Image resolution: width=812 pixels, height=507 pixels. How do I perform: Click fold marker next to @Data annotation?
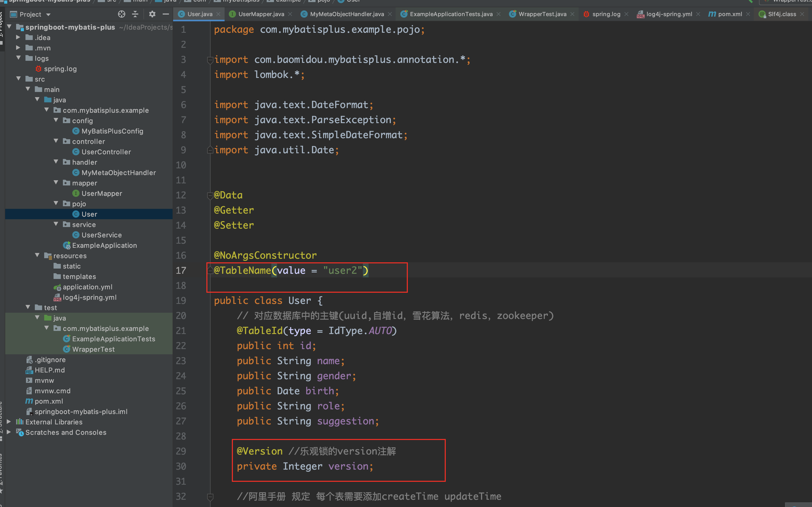[210, 196]
